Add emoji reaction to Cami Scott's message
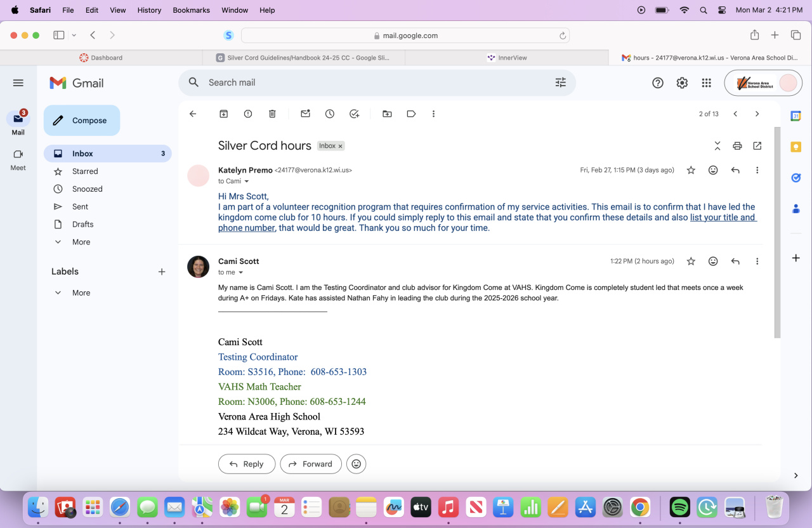 (713, 261)
